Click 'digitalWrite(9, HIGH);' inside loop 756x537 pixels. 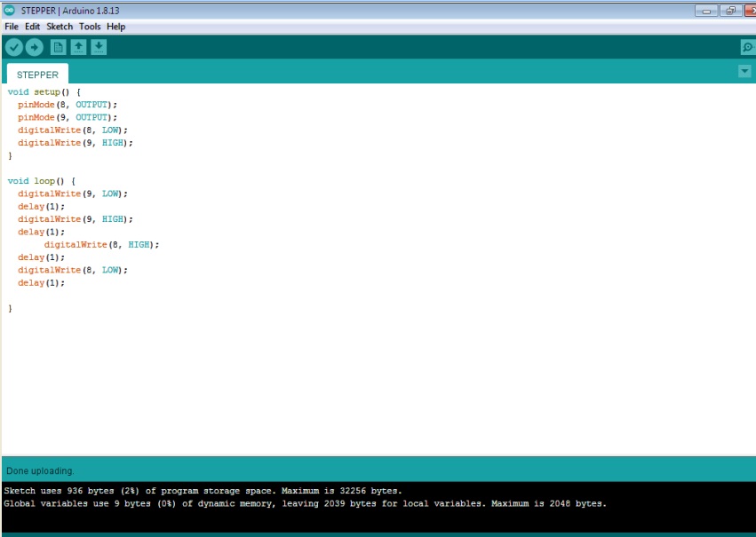click(76, 219)
